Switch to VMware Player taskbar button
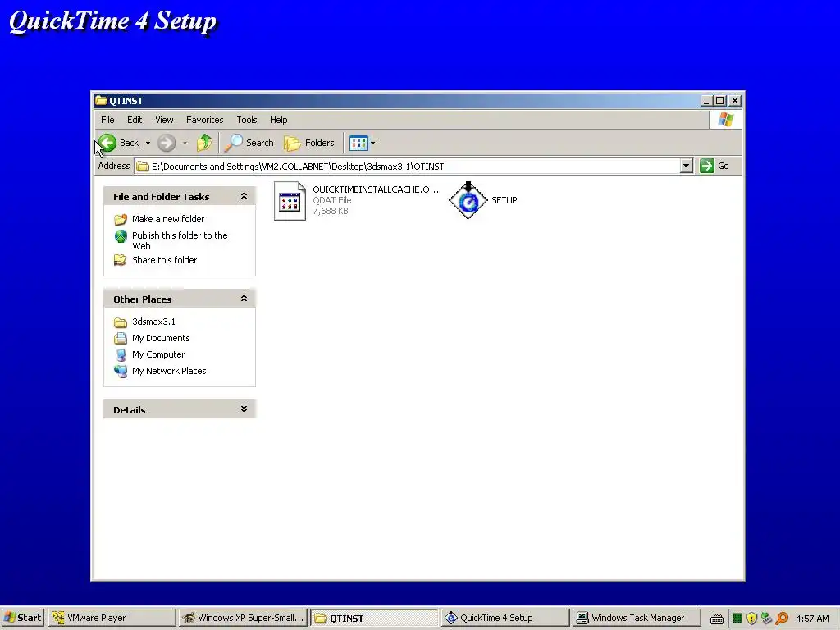 (x=112, y=618)
